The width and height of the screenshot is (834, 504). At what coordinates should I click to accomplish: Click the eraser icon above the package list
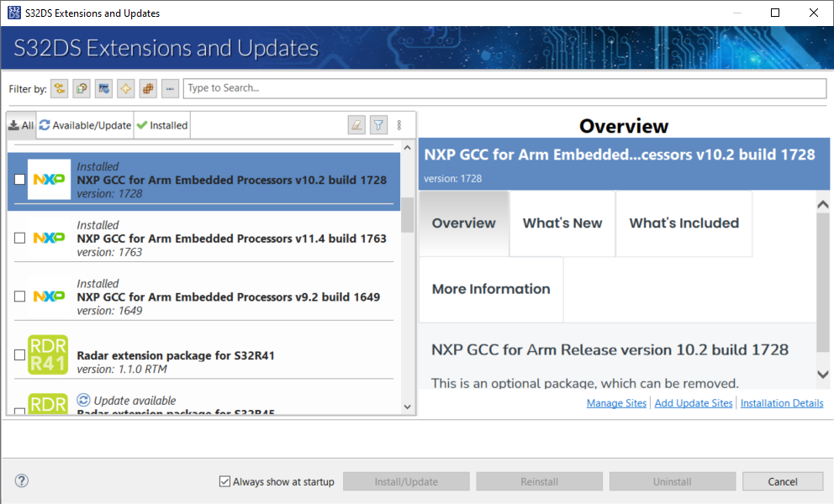pyautogui.click(x=356, y=125)
